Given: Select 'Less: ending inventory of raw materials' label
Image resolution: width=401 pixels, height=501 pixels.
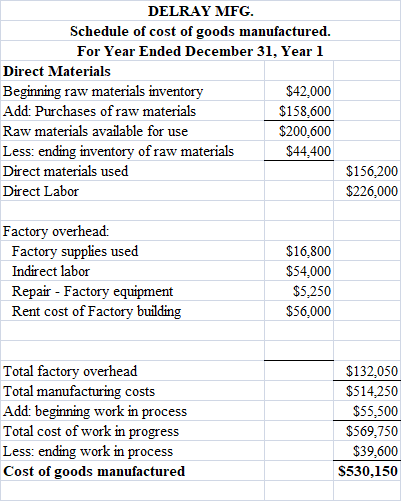Looking at the screenshot, I should pyautogui.click(x=118, y=151).
